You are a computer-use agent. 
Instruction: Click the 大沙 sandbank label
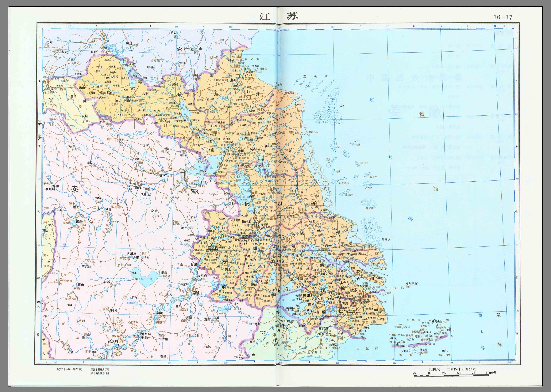point(342,106)
